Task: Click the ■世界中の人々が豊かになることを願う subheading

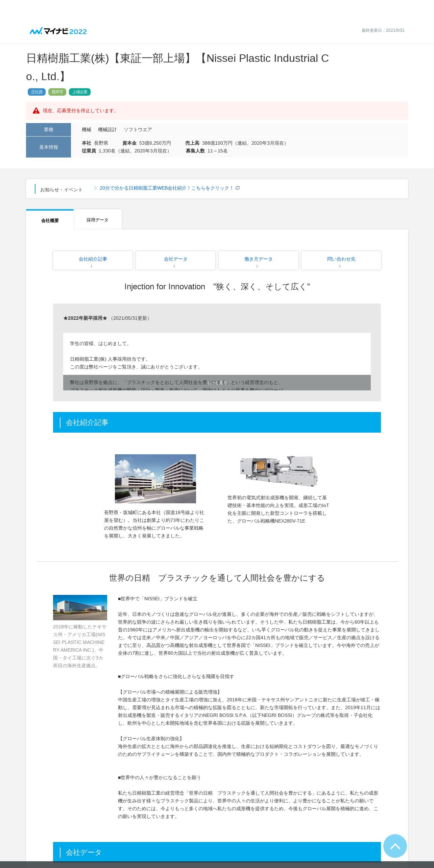Action: (x=159, y=777)
